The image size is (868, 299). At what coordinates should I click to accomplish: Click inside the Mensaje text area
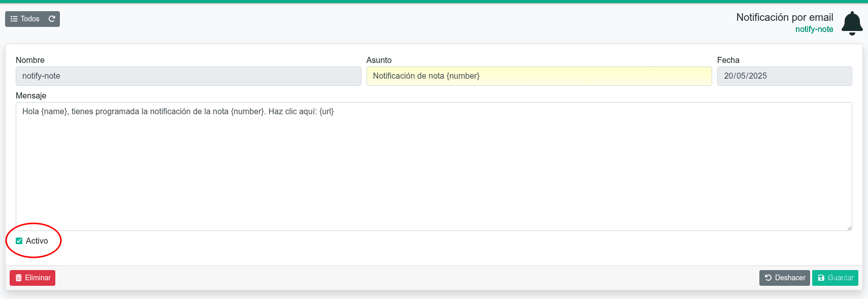coord(434,167)
